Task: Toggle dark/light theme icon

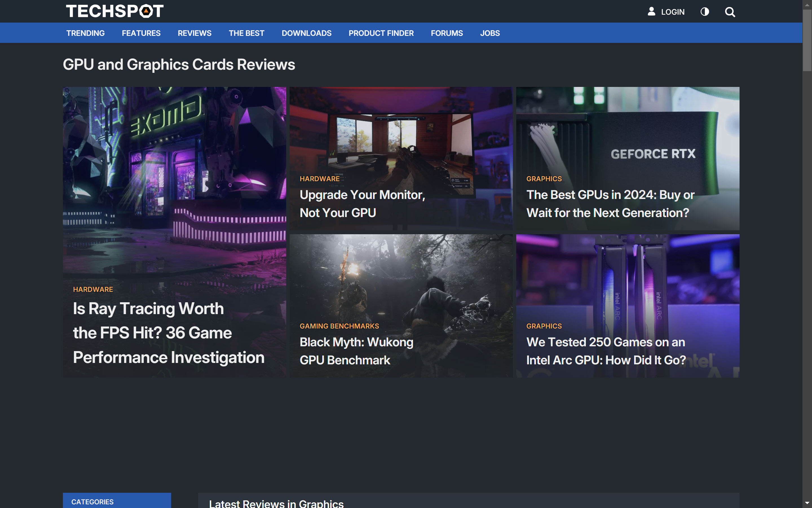Action: point(705,12)
